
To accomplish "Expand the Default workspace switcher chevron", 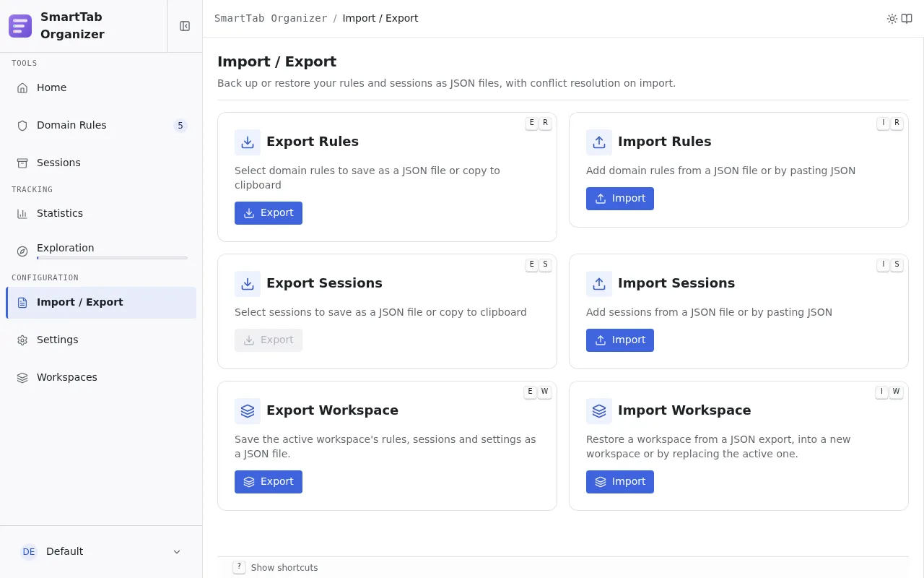I will pos(177,552).
